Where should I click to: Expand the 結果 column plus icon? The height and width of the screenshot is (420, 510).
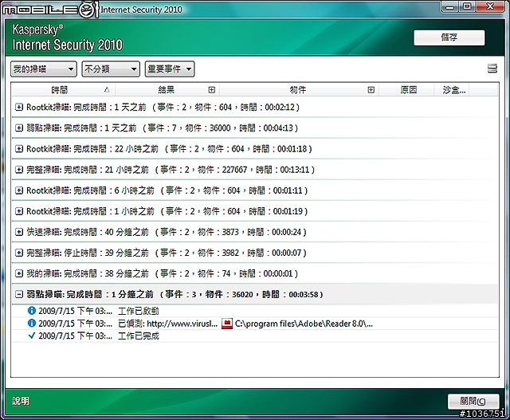212,90
